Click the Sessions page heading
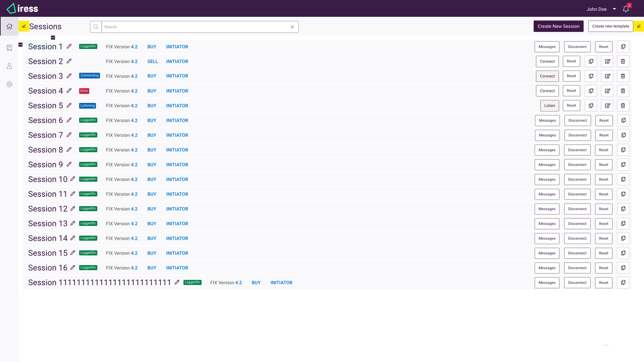Screen dimensions: 644x362 (46, 27)
